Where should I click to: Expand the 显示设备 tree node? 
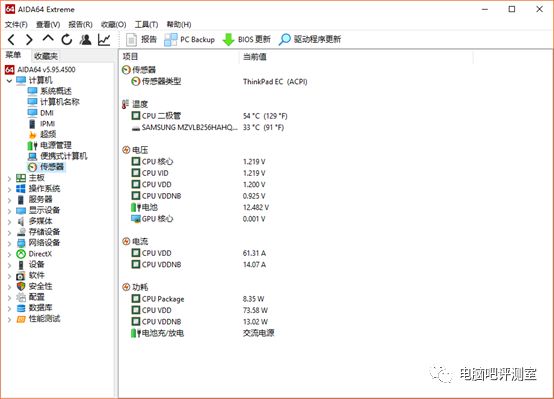coord(9,211)
